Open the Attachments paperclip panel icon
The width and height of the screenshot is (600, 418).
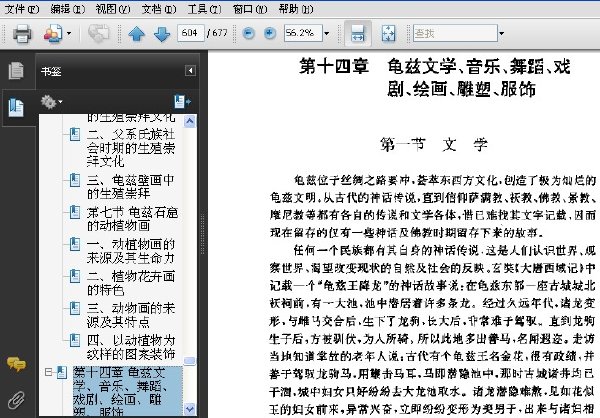point(16,400)
